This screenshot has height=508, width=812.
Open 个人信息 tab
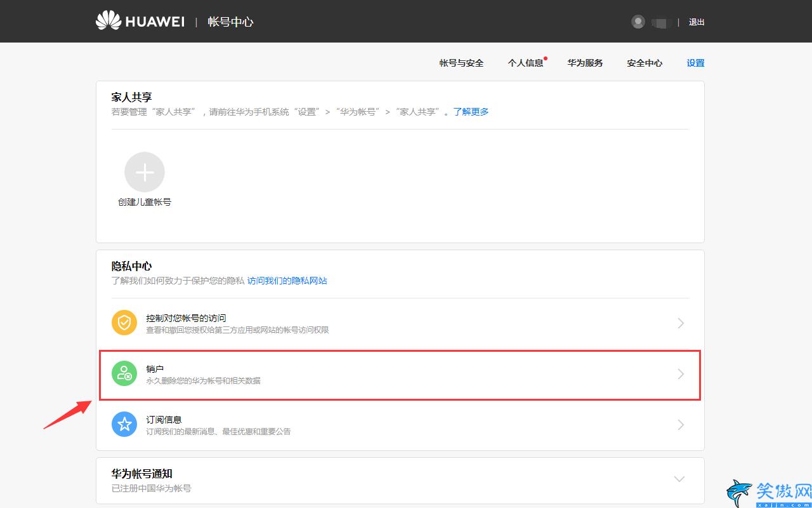pyautogui.click(x=525, y=63)
